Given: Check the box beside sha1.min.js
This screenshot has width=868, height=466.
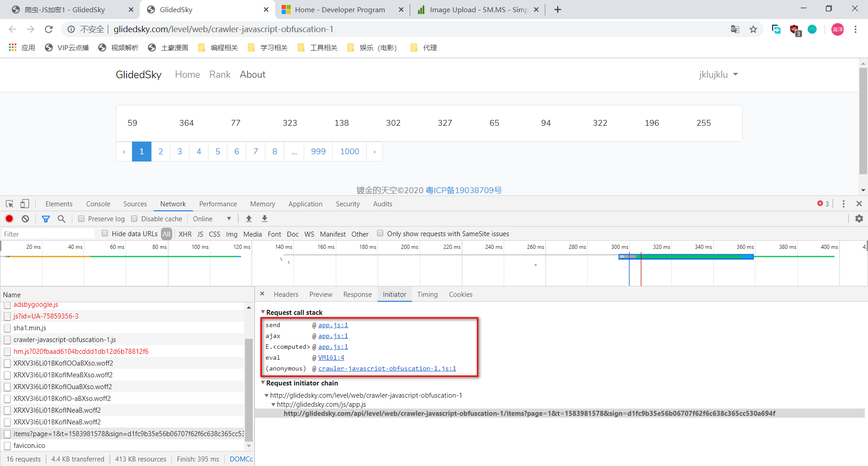Looking at the screenshot, I should [x=7, y=328].
